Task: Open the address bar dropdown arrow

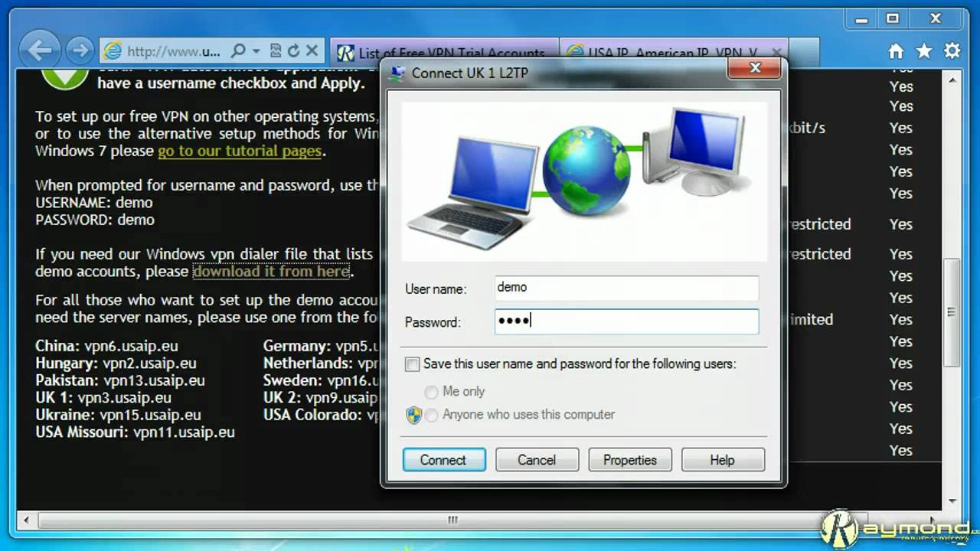Action: point(256,51)
